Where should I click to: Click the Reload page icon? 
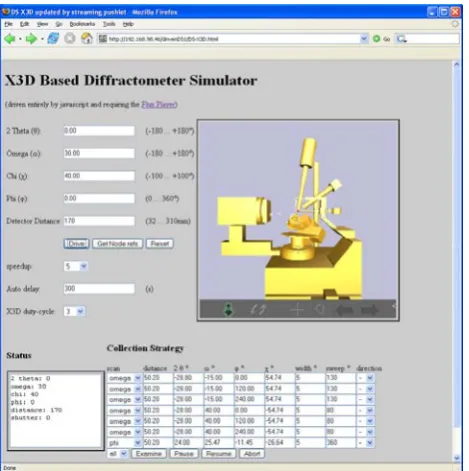53,39
